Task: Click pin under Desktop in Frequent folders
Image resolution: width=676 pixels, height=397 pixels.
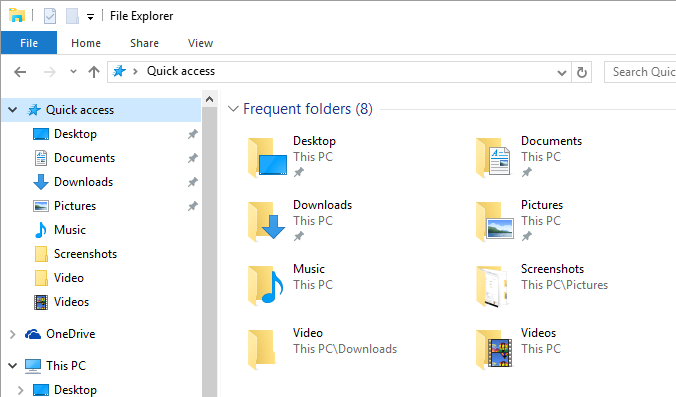Action: tap(299, 172)
